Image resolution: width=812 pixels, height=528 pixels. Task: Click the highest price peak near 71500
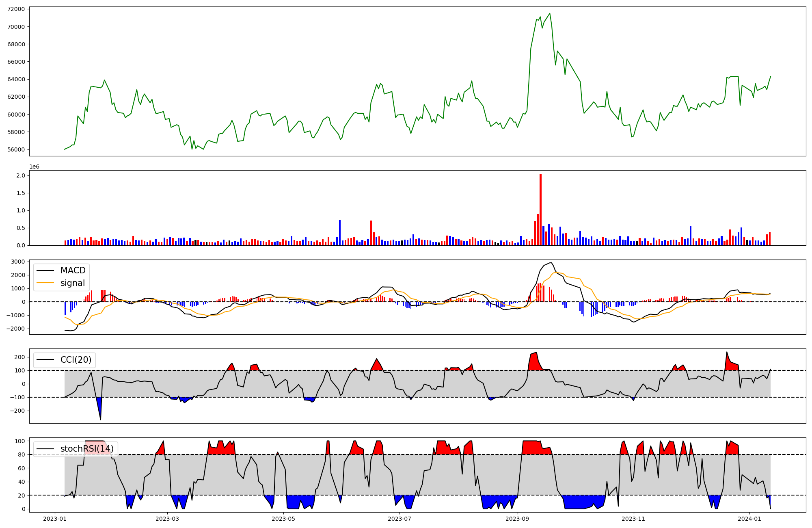550,13
